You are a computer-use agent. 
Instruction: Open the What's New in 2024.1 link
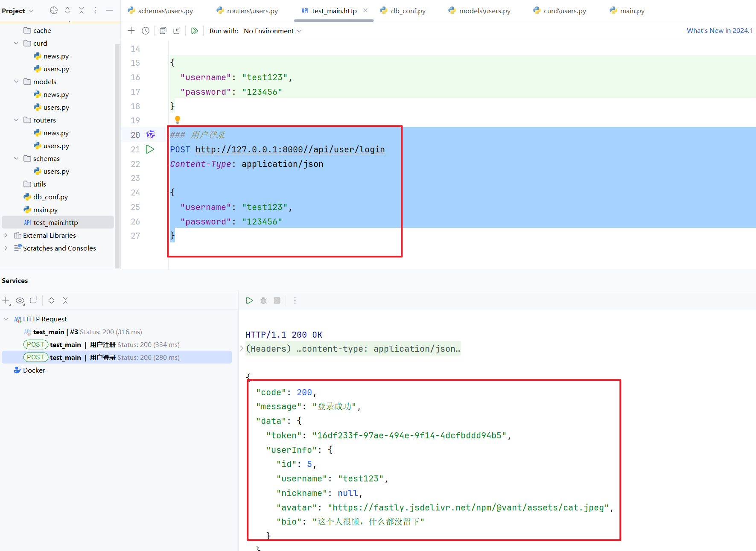pos(719,31)
